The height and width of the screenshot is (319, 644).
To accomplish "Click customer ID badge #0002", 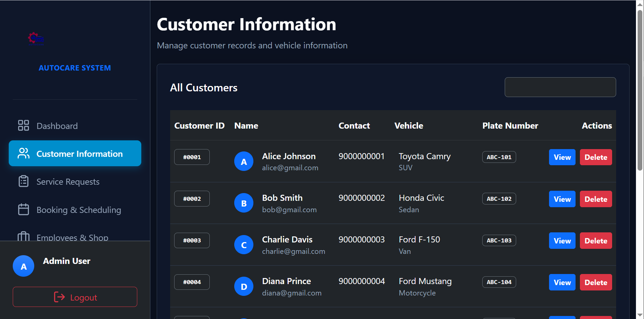I will (x=192, y=199).
